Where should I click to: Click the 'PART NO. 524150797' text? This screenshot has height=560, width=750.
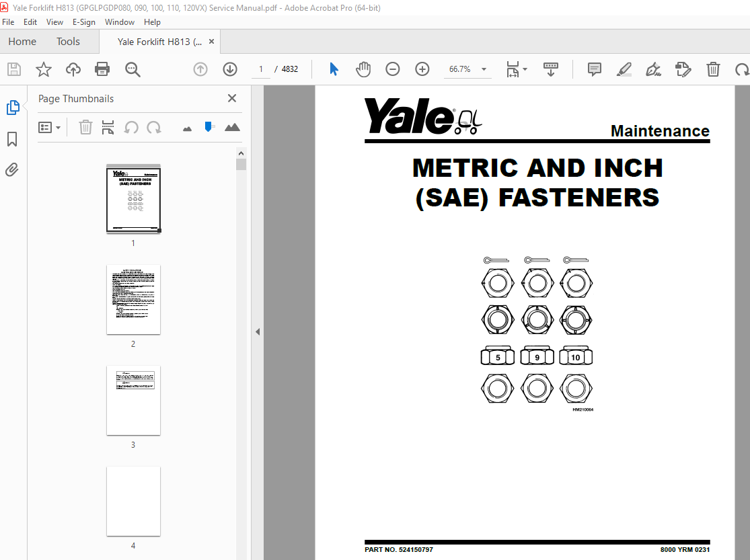[398, 549]
